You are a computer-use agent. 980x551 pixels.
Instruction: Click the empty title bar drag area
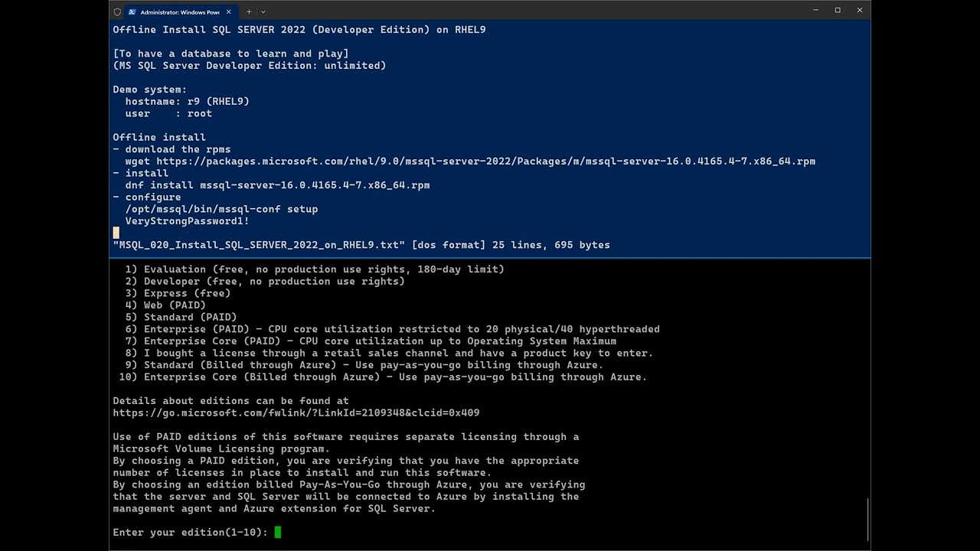[x=536, y=11]
